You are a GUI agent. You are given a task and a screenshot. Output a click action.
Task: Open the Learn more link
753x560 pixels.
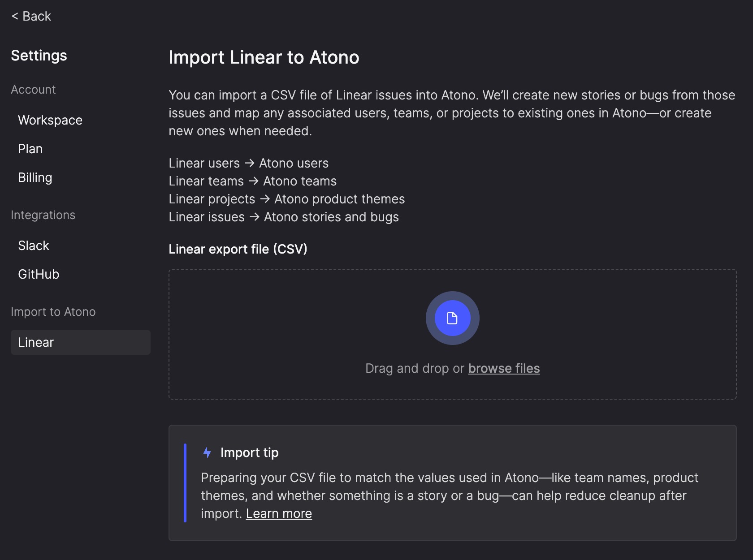279,513
